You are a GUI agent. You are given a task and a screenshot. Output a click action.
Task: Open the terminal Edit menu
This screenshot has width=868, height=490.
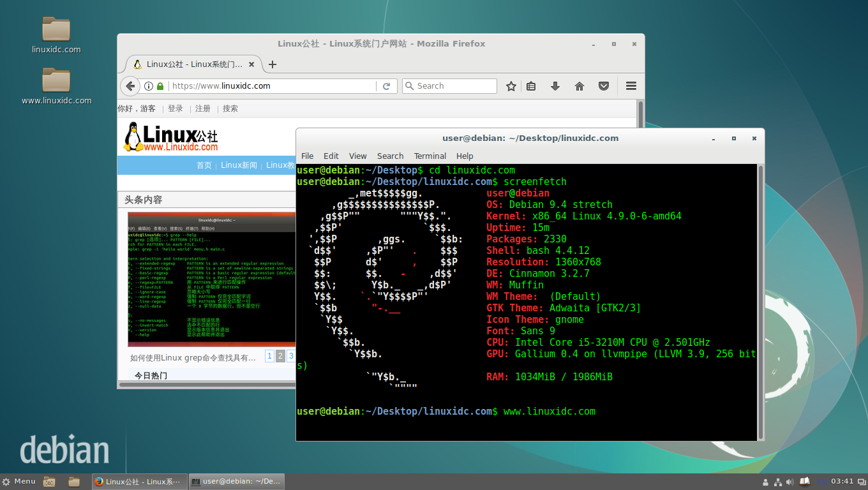(x=331, y=156)
